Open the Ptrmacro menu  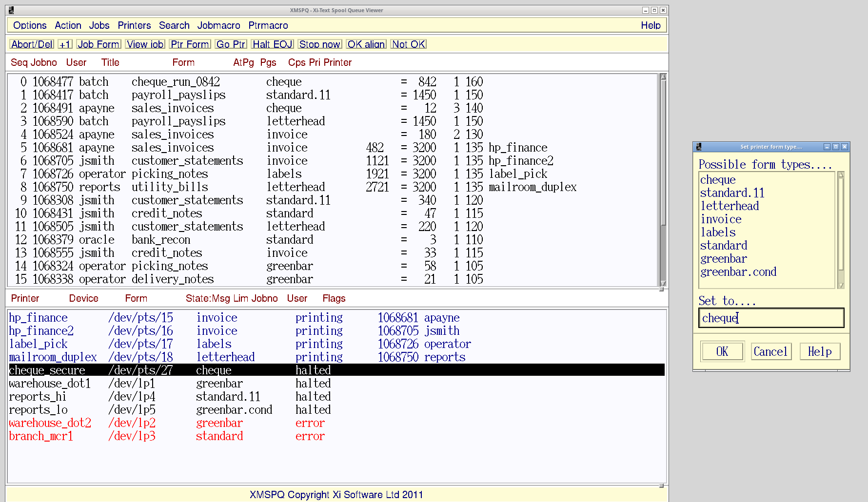click(268, 25)
